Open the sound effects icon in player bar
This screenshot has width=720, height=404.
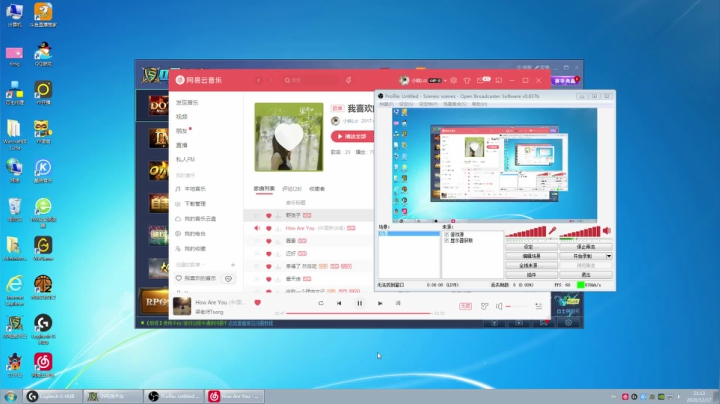(x=484, y=306)
